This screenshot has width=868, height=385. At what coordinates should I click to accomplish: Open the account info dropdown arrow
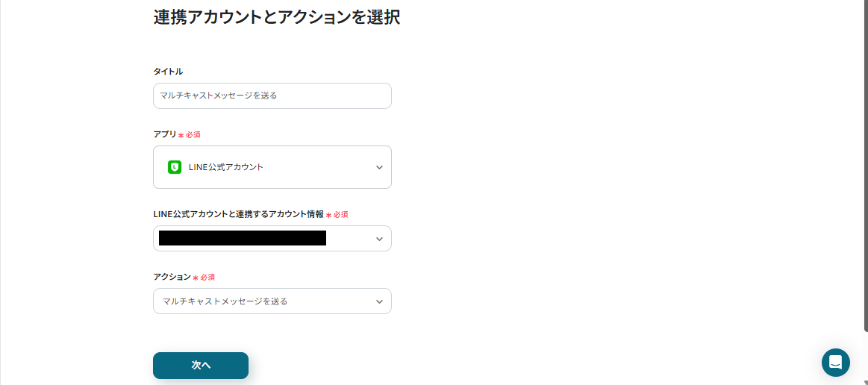[379, 239]
